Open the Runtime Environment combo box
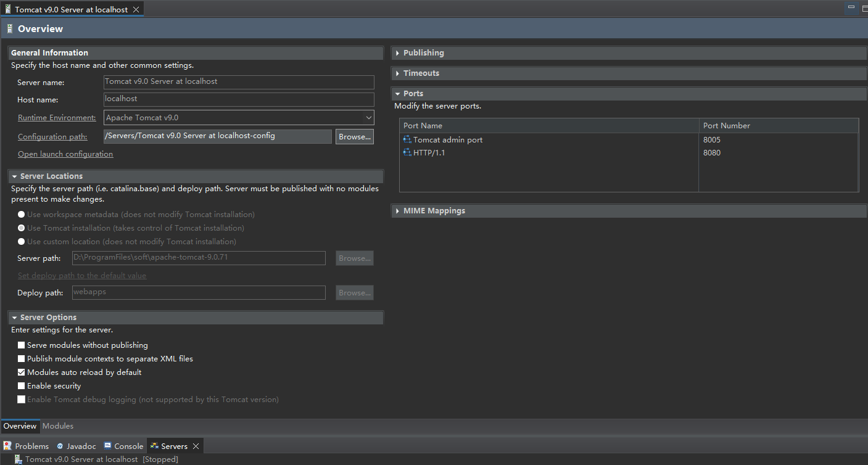The image size is (868, 465). coord(239,117)
